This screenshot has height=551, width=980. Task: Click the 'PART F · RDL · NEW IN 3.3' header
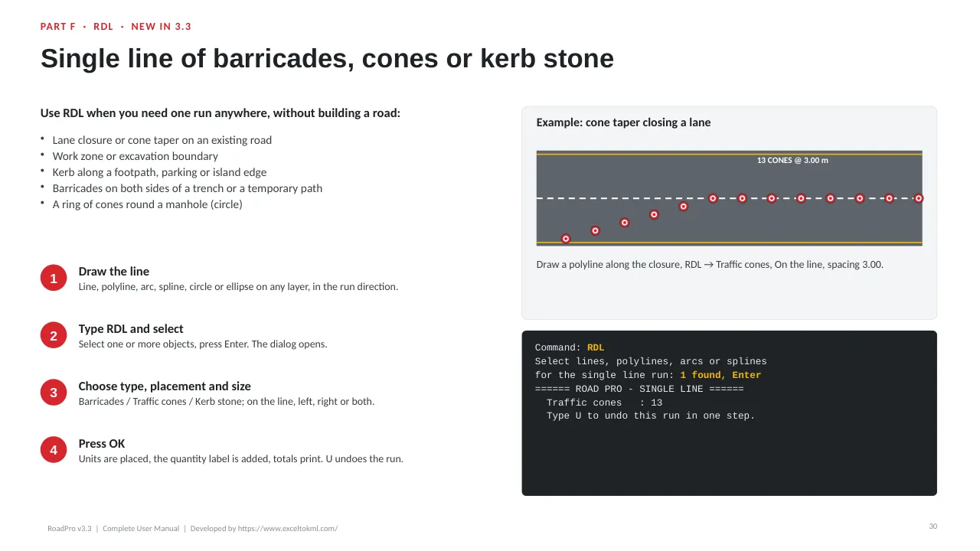click(x=116, y=27)
